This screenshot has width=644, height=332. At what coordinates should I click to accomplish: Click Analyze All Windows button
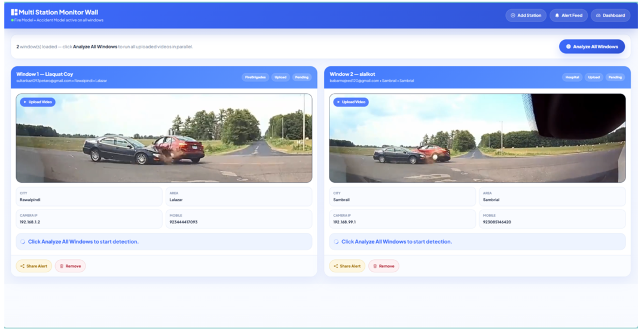click(592, 47)
